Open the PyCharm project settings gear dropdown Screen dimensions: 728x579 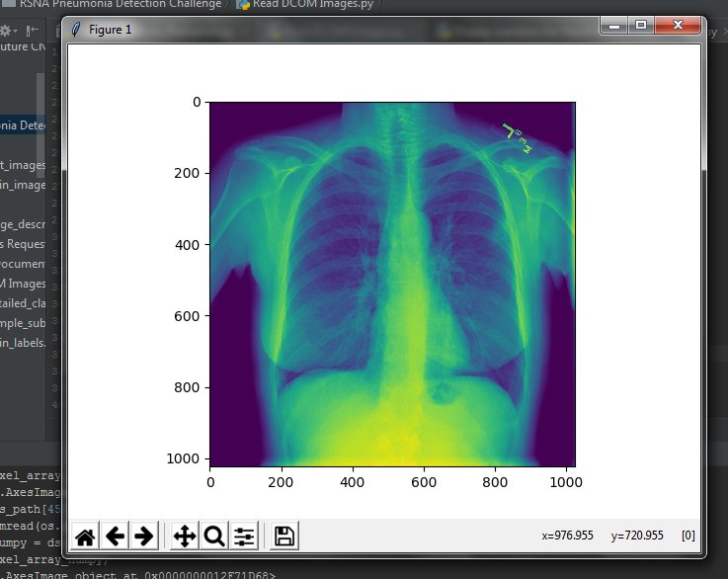point(8,31)
